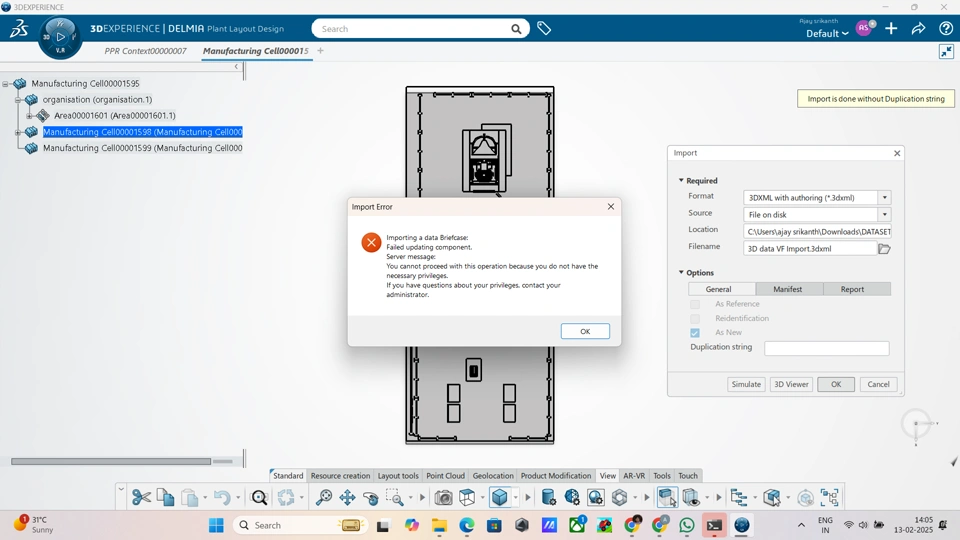Select Manufacturing Cell00001599 tree row
960x540 pixels.
[142, 148]
